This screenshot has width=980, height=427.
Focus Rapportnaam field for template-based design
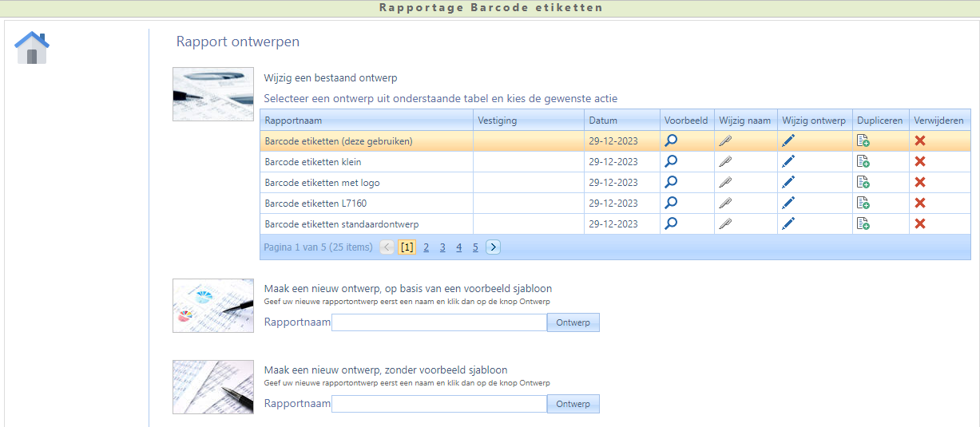[438, 322]
